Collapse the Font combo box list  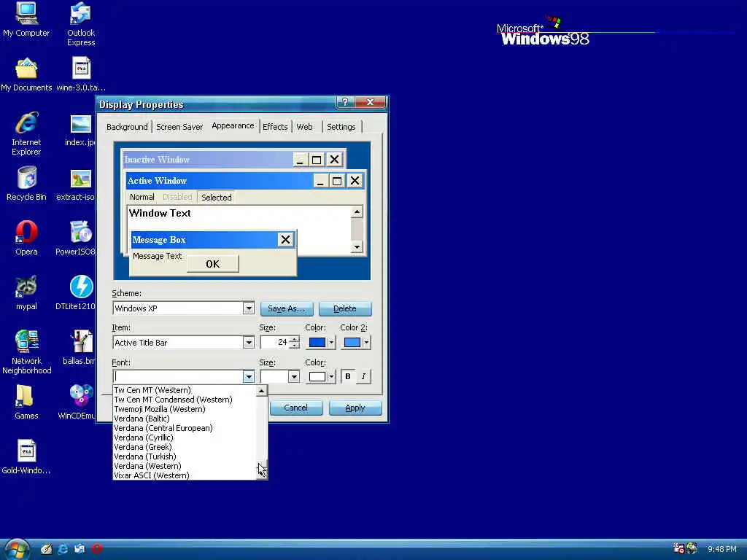point(249,377)
